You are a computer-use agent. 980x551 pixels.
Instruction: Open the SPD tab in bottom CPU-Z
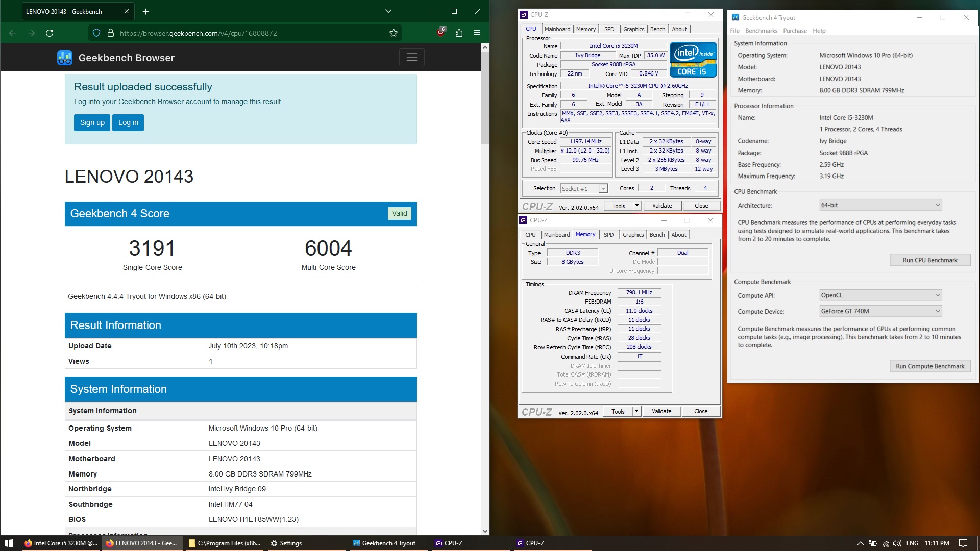[x=609, y=235]
